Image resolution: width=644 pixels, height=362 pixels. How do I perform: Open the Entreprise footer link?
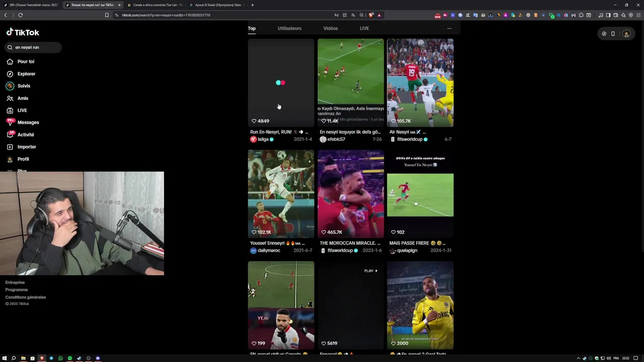click(x=15, y=283)
